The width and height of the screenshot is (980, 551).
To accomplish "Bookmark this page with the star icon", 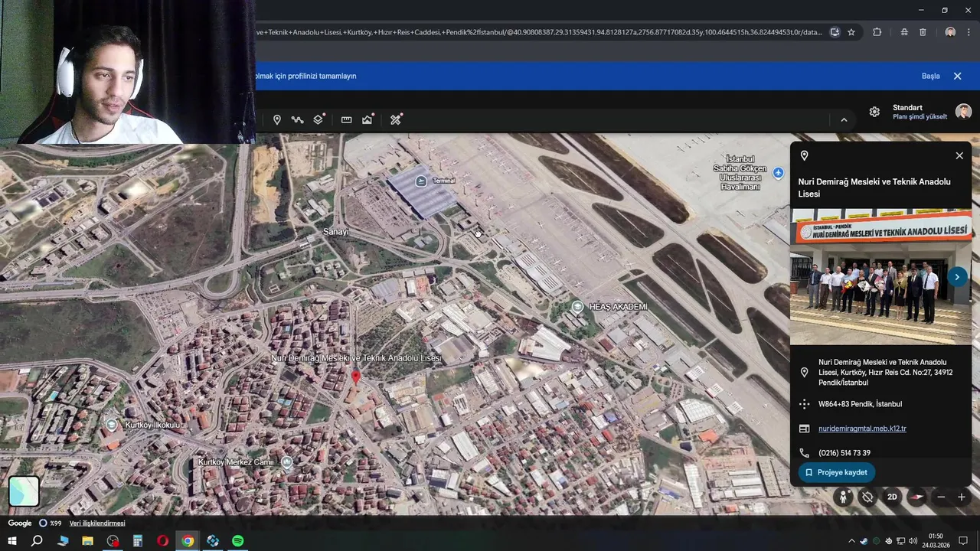I will point(851,32).
